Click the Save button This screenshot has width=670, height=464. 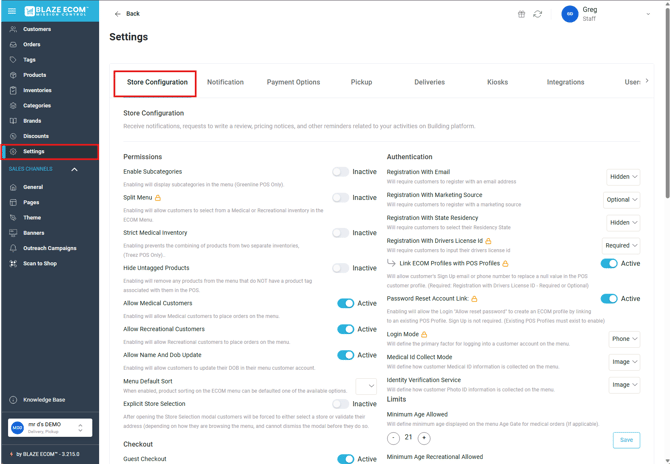click(626, 440)
